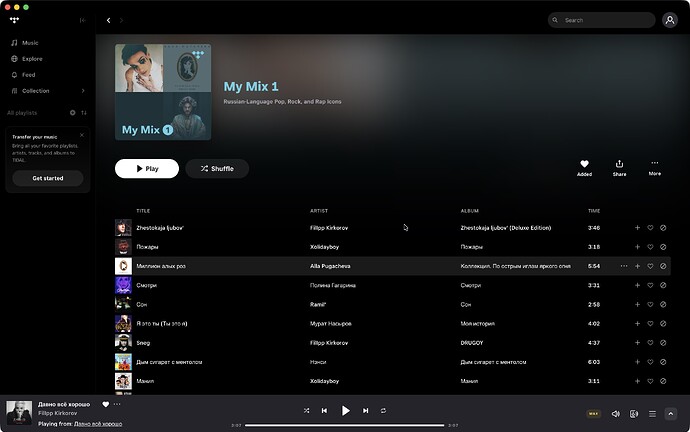The image size is (690, 432).
Task: Block the Sneg track
Action: pos(663,343)
